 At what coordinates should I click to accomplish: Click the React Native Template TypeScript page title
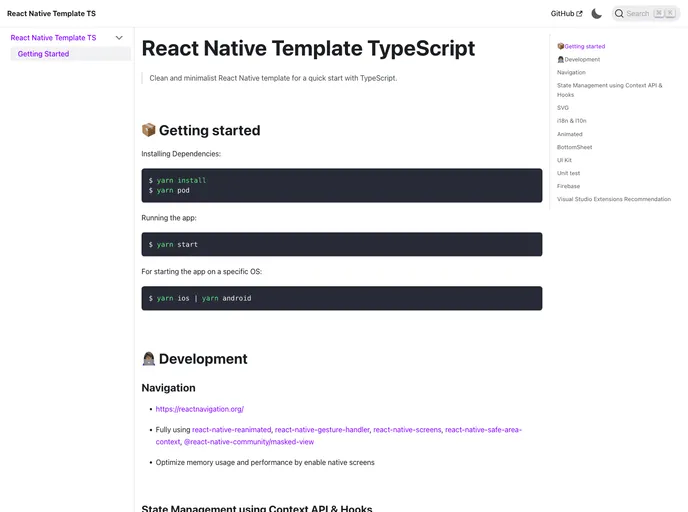[308, 48]
